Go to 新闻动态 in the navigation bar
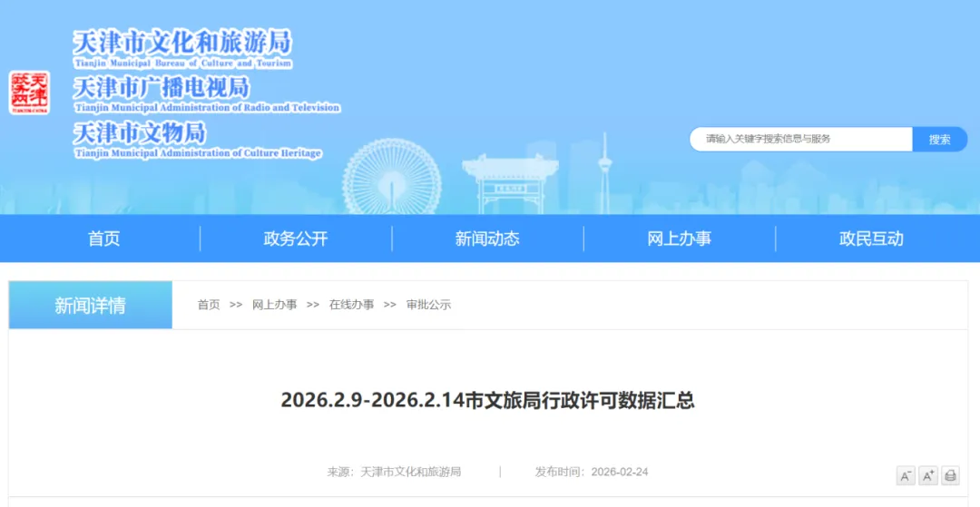980x507 pixels. [487, 239]
